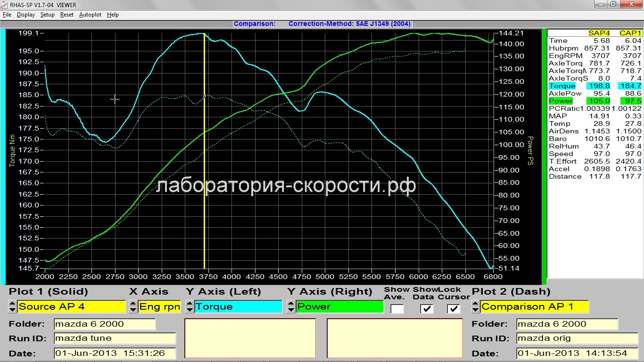Screen dimensions: 644x362
Task: Open the Setup menu
Action: tap(47, 15)
